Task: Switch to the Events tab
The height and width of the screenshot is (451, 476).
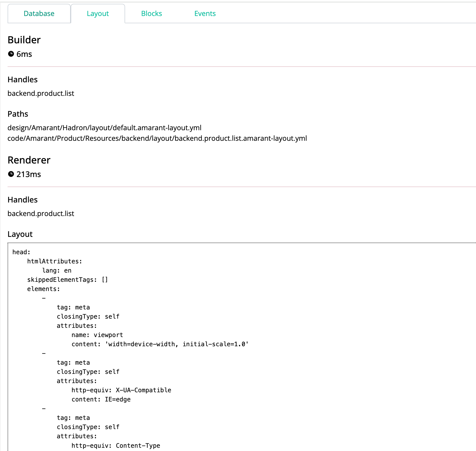Action: tap(205, 13)
